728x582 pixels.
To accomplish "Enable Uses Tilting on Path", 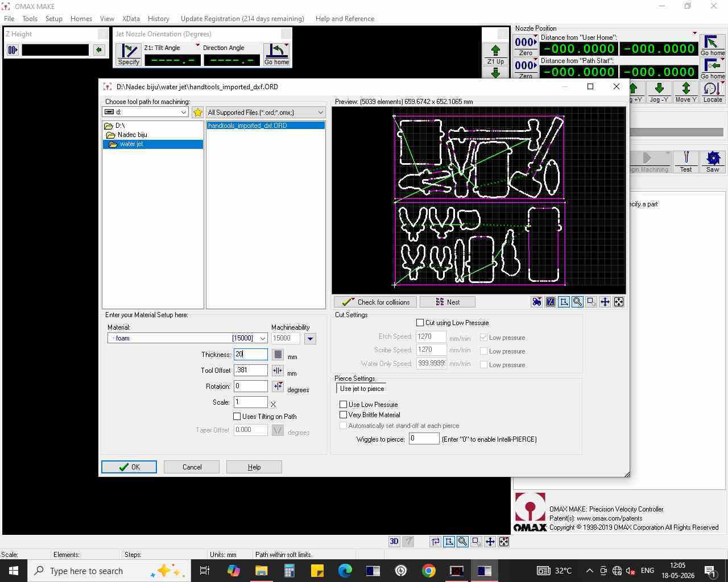I will 237,417.
